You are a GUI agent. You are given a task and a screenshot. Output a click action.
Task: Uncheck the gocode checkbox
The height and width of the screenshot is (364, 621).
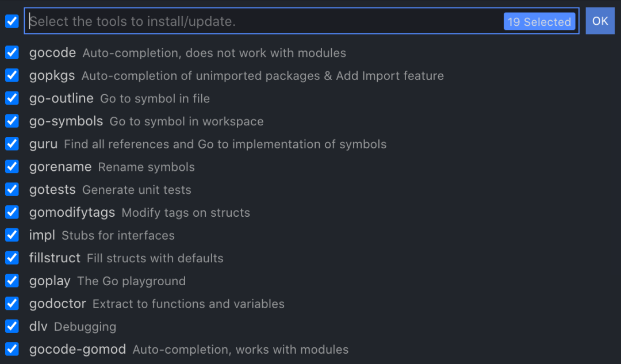[x=12, y=52]
